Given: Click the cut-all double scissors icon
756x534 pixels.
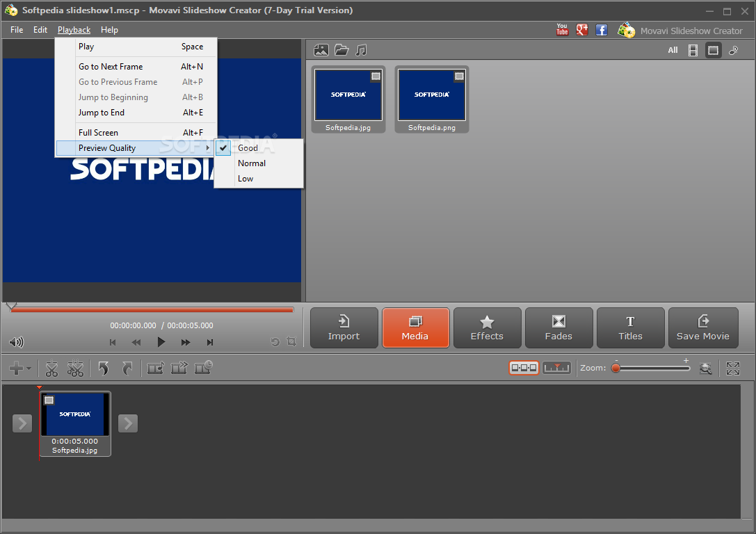Looking at the screenshot, I should pos(75,369).
